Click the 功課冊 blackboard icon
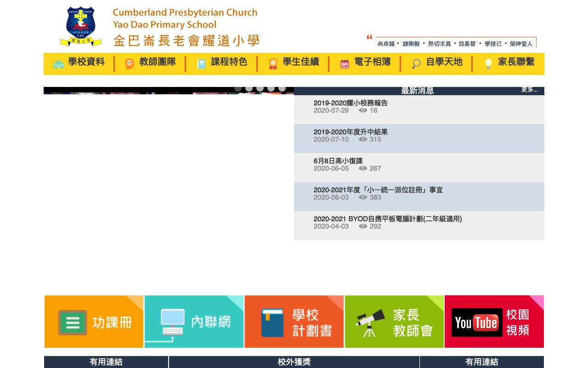588x368 pixels. pos(73,322)
